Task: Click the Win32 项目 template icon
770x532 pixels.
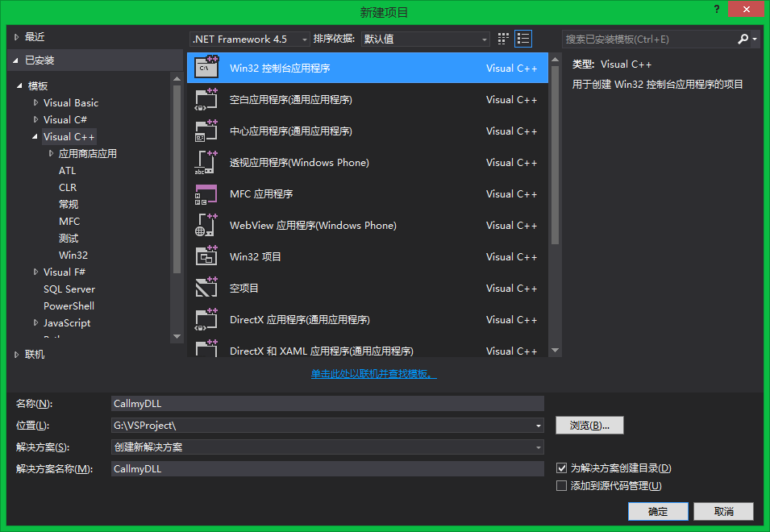Action: (206, 256)
